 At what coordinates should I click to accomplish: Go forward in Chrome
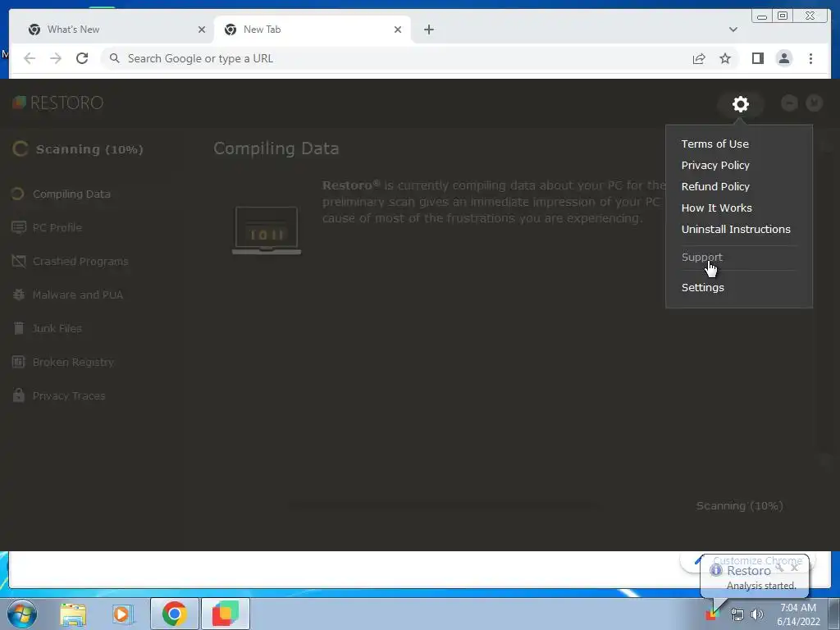pos(56,58)
